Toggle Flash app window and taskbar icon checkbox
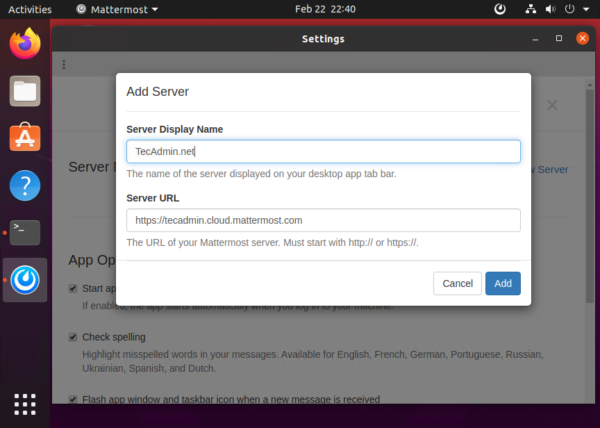The image size is (600, 428). pos(73,399)
